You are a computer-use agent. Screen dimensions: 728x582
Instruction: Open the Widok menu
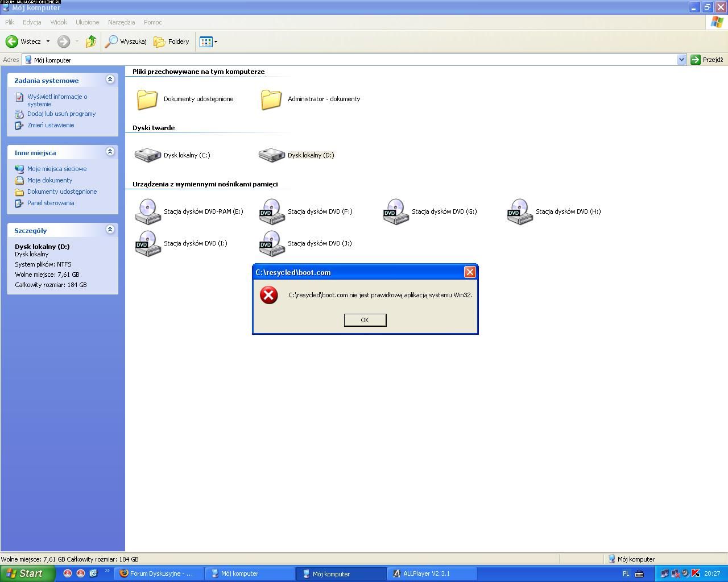(59, 22)
